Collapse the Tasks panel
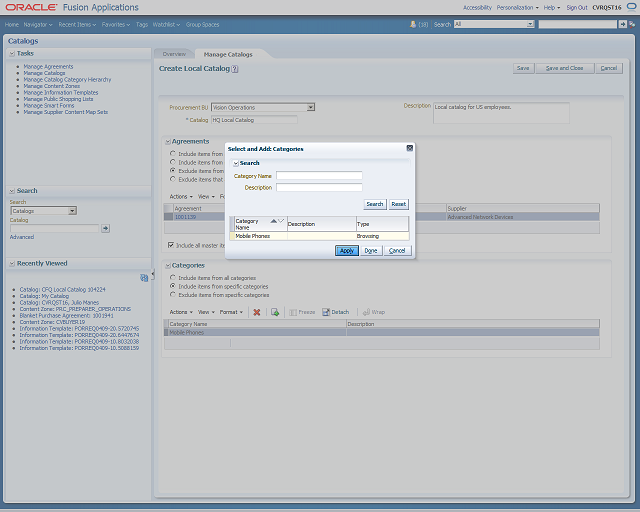640x512 pixels. point(12,53)
